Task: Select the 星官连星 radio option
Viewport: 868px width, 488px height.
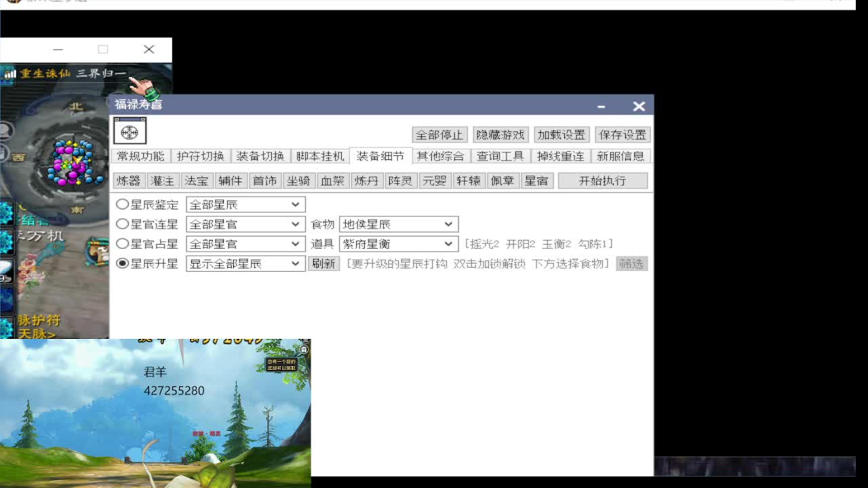Action: coord(123,224)
